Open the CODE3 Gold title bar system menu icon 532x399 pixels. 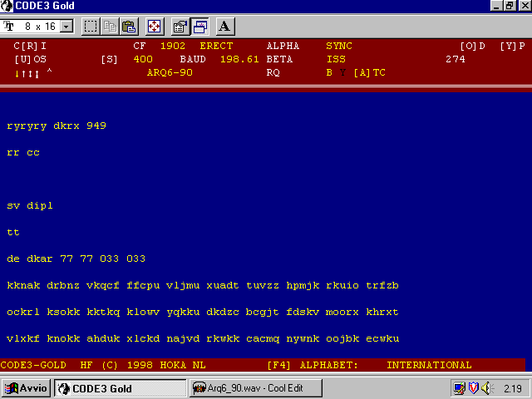[7, 6]
